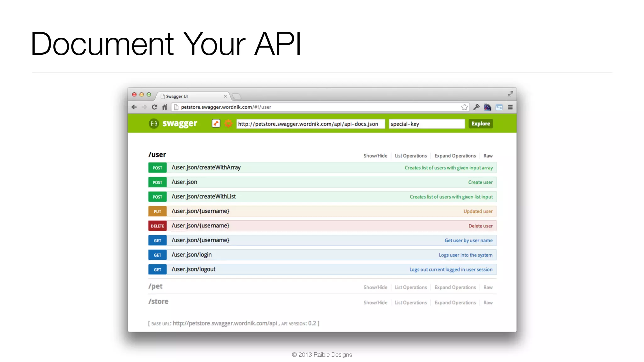Image resolution: width=644 pixels, height=362 pixels.
Task: Click Raw link for /user
Action: (488, 156)
